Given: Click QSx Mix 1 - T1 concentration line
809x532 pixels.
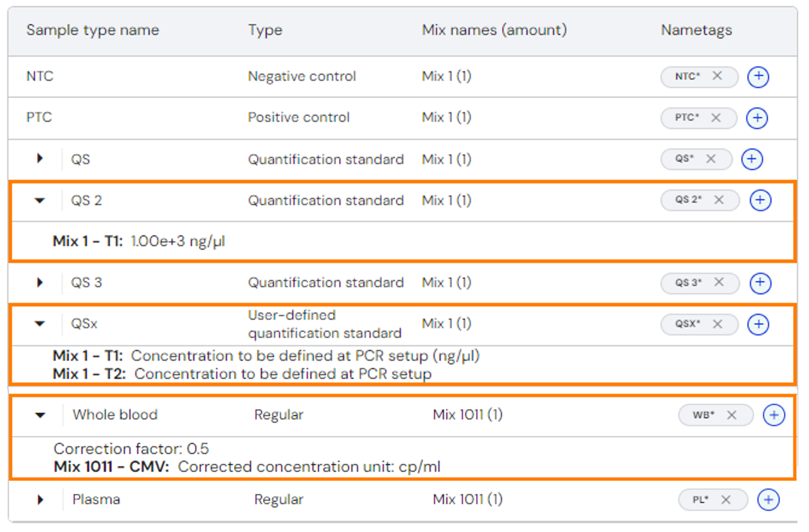Looking at the screenshot, I should 266,356.
